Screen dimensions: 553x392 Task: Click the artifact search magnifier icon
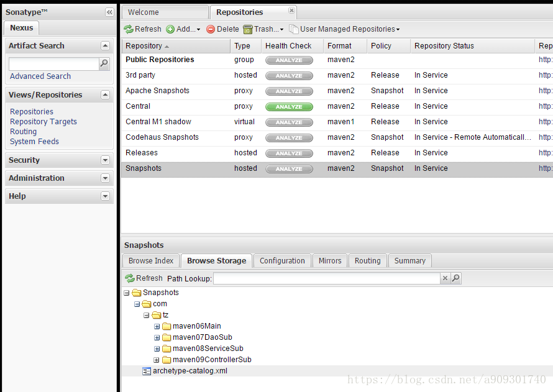(104, 63)
